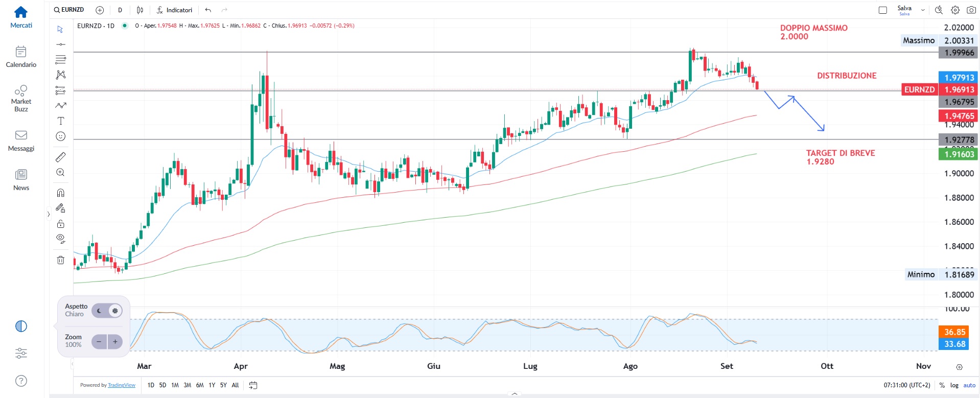Open the Calendario sidebar section
Image resolution: width=980 pixels, height=398 pixels.
tap(21, 57)
